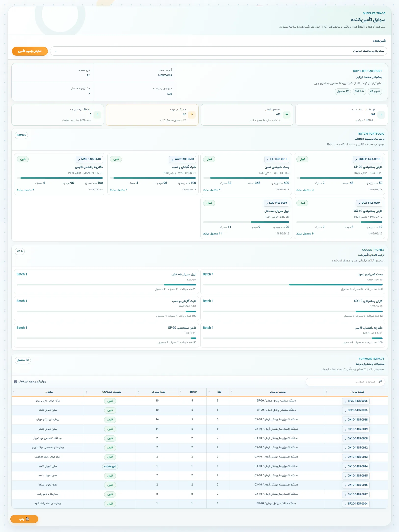
Task: Click the dropdown chevron arrow
Action: tap(56, 51)
